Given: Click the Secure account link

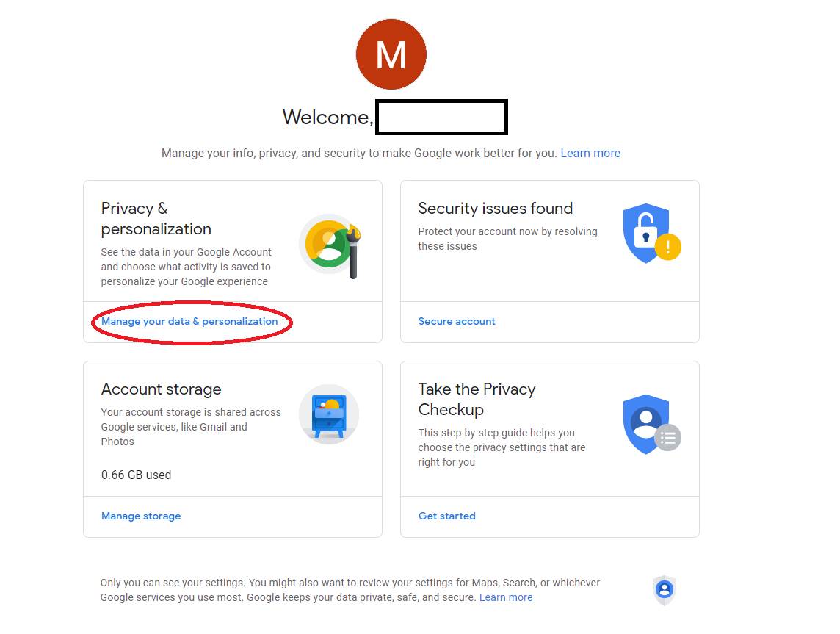Looking at the screenshot, I should click(x=456, y=321).
